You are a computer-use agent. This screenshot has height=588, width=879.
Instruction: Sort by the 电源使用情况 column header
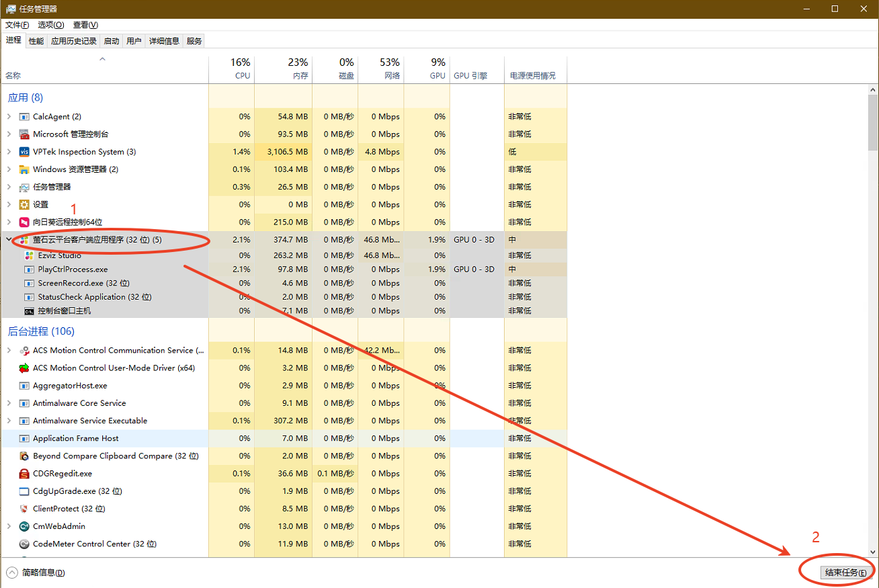[x=536, y=69]
